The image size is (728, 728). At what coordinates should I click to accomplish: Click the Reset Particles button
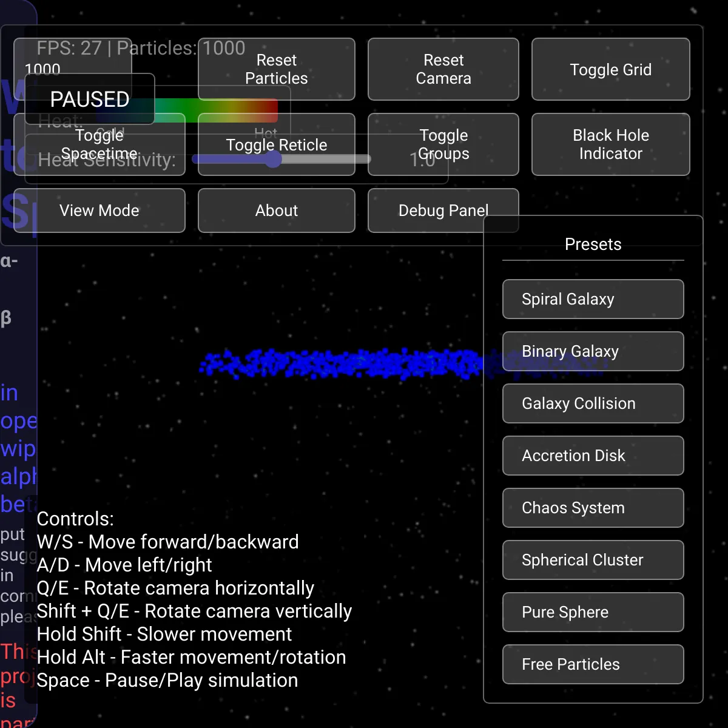[277, 69]
